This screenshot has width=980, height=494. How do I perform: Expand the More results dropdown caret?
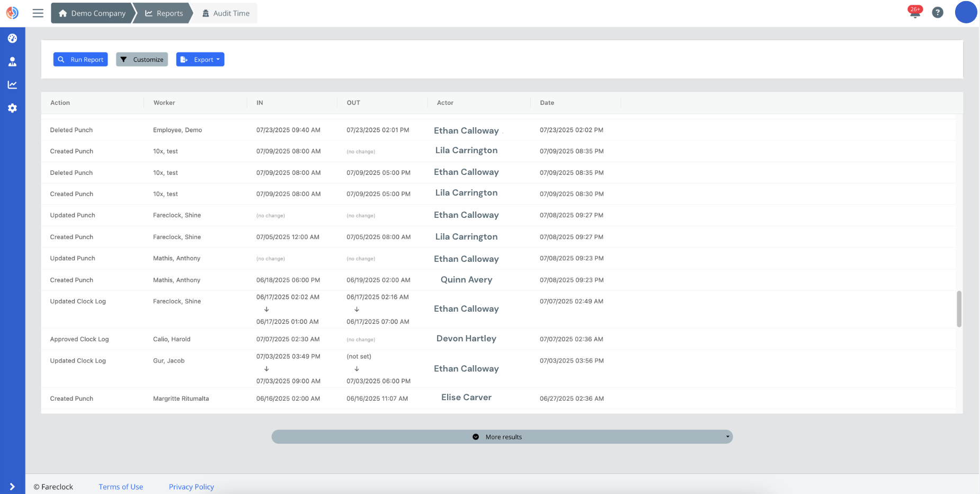click(727, 437)
